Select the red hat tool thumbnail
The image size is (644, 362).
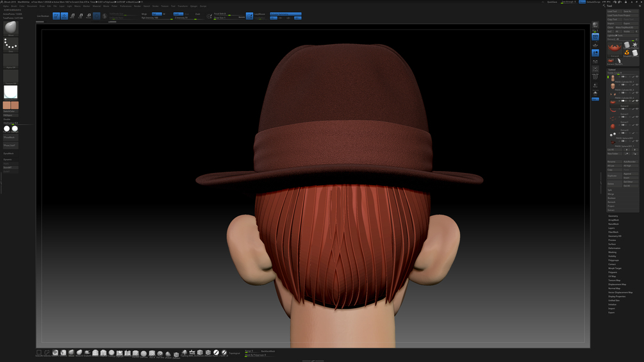(x=615, y=48)
